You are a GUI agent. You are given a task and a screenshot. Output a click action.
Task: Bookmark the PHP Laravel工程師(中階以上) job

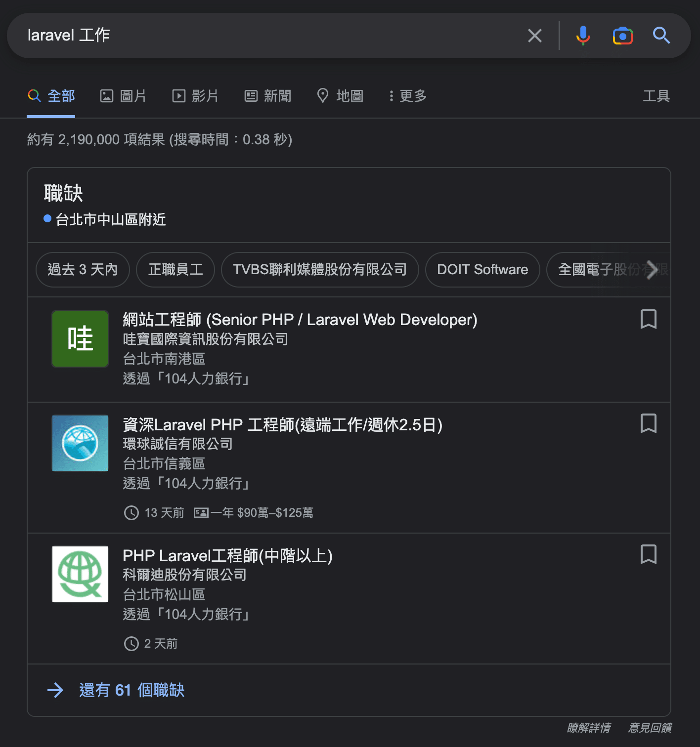(648, 554)
